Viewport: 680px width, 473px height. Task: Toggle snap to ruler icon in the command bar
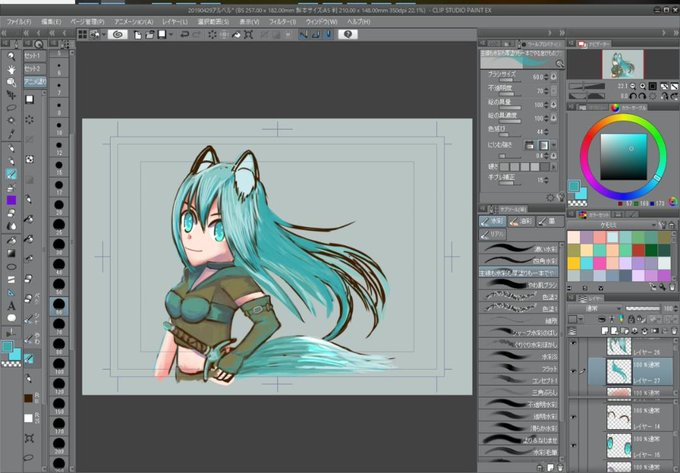point(303,35)
